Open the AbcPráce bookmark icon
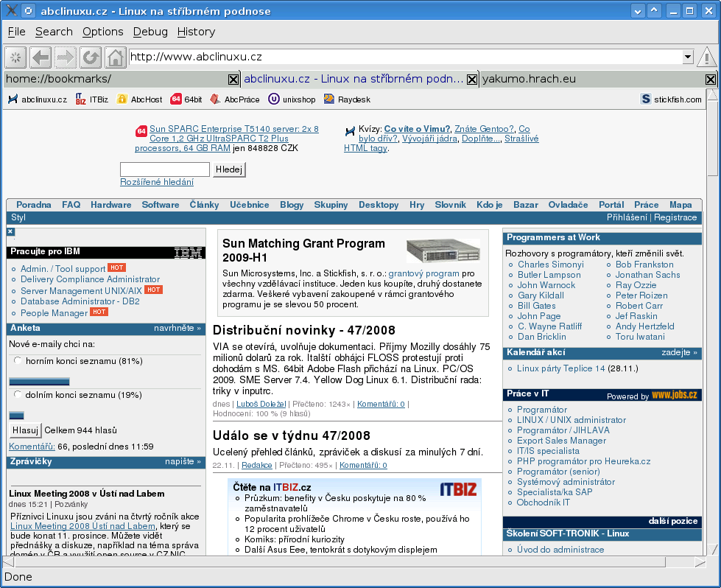The height and width of the screenshot is (588, 721). pyautogui.click(x=215, y=99)
